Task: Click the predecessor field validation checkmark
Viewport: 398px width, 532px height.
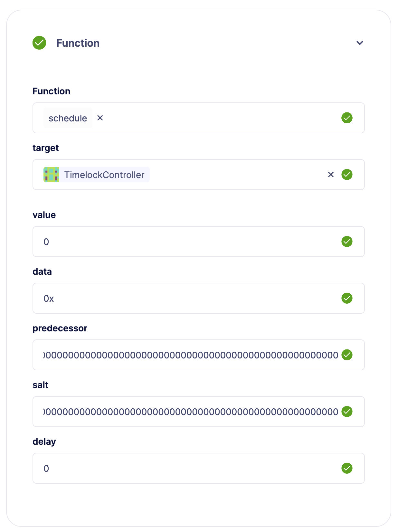Action: 347,355
